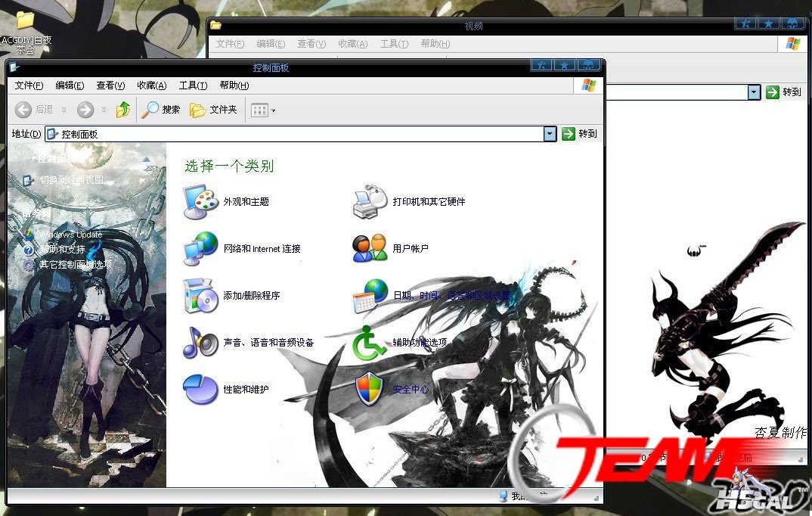Click the 声音、语音和音频设备 text label
The height and width of the screenshot is (516, 812).
(268, 343)
